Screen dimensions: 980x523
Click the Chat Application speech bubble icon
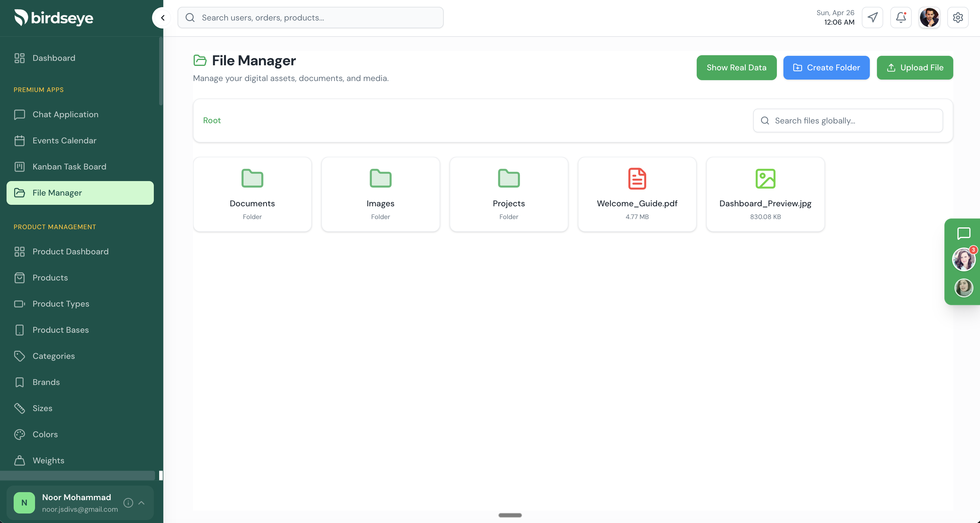[19, 115]
